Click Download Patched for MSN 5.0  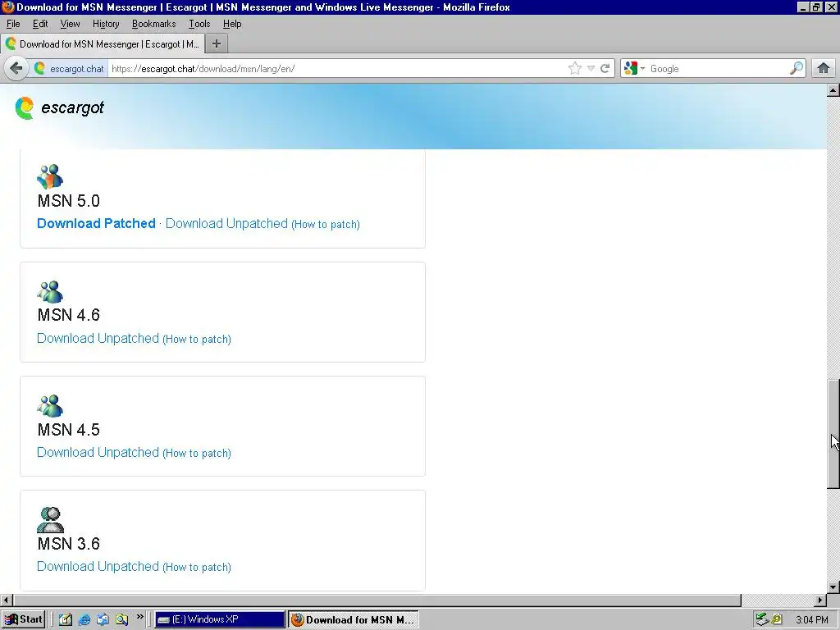[x=97, y=223]
